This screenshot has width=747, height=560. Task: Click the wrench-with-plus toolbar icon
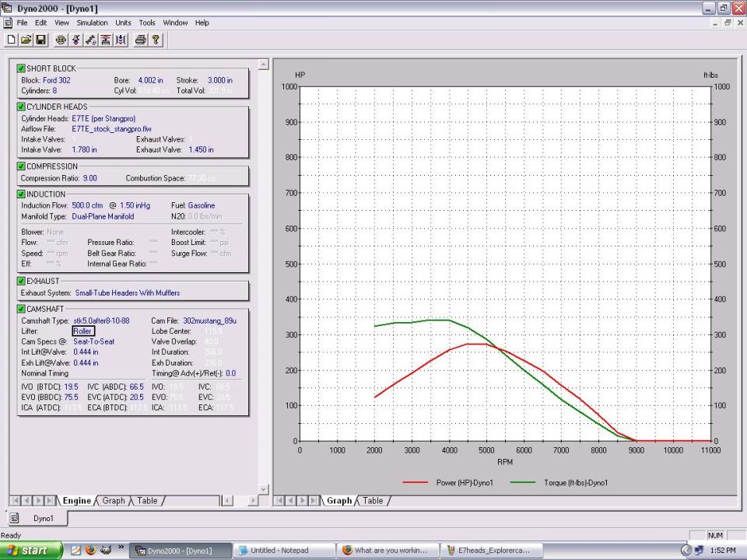[x=90, y=40]
